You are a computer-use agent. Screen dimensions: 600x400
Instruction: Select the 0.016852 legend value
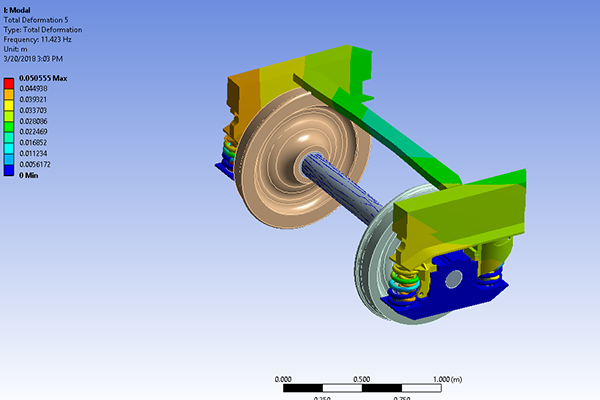(x=33, y=142)
